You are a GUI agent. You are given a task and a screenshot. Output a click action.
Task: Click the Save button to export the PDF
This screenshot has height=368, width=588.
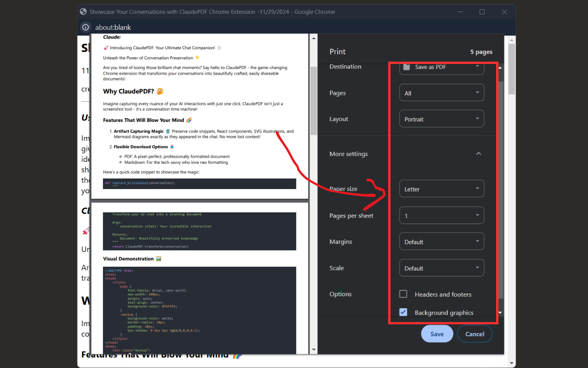pyautogui.click(x=437, y=333)
